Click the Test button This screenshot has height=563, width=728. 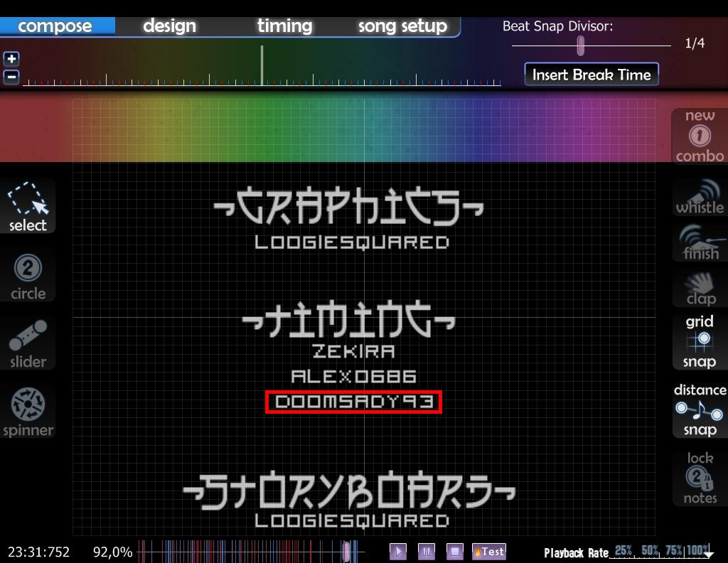point(489,552)
